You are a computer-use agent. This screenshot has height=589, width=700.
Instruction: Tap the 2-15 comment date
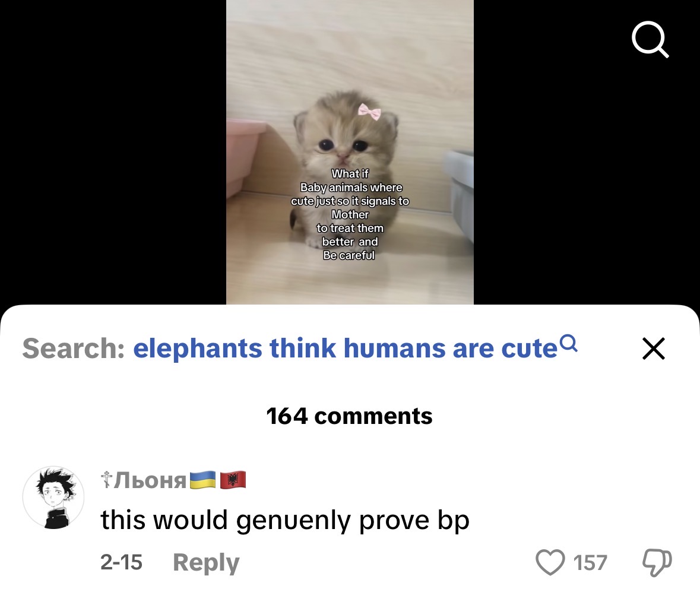(x=121, y=562)
